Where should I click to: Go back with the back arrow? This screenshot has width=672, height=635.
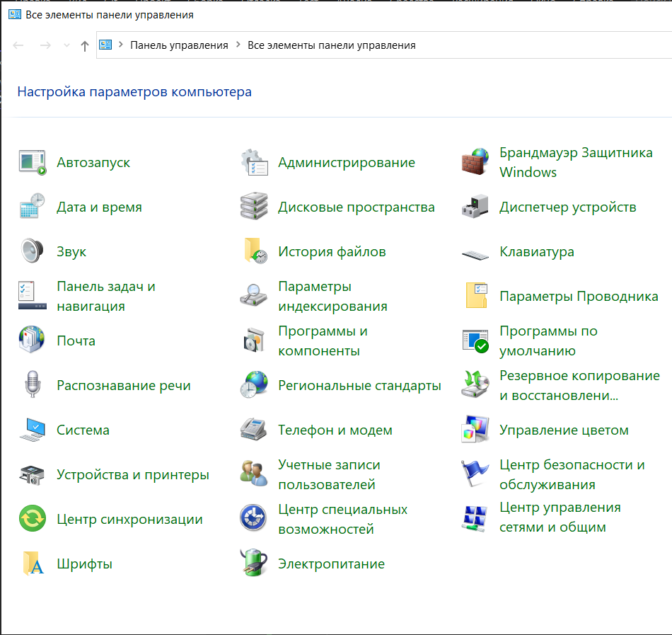click(18, 45)
